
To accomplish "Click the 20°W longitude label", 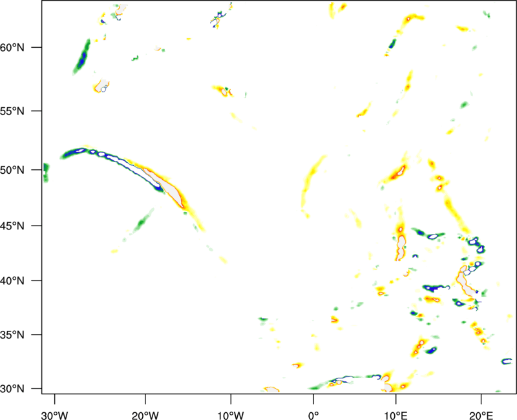I will (145, 415).
